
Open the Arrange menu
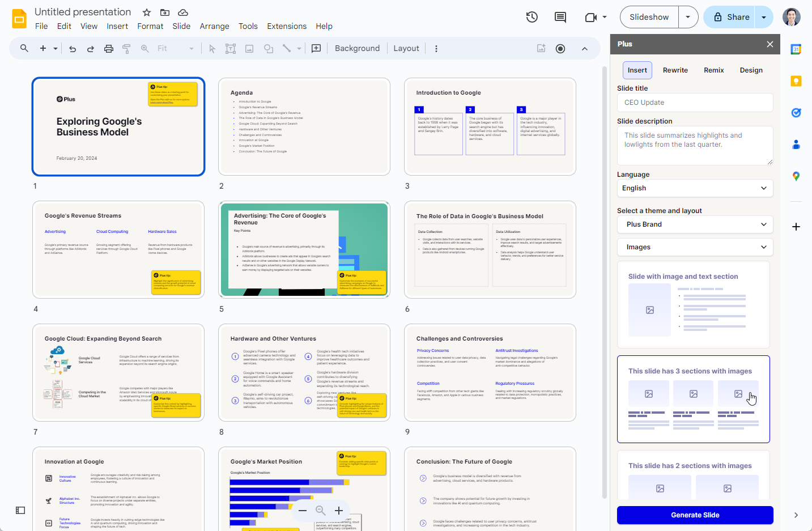pyautogui.click(x=214, y=26)
